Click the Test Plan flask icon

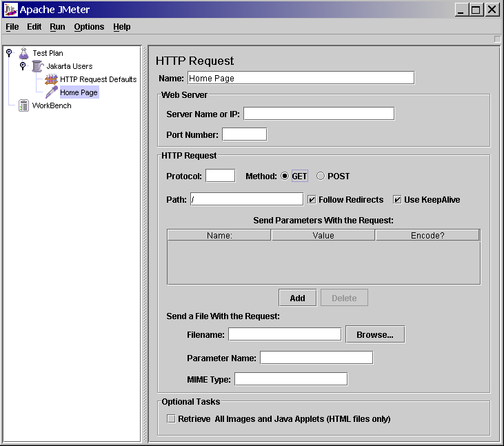pos(23,53)
